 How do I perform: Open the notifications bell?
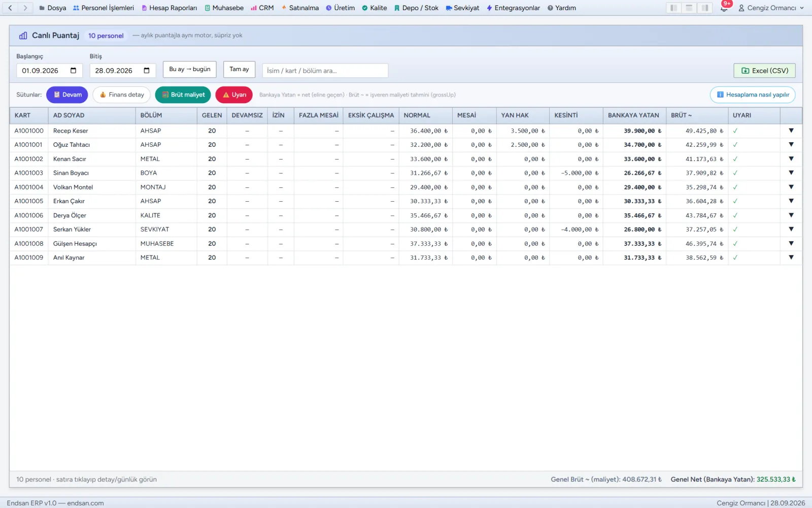tap(724, 8)
